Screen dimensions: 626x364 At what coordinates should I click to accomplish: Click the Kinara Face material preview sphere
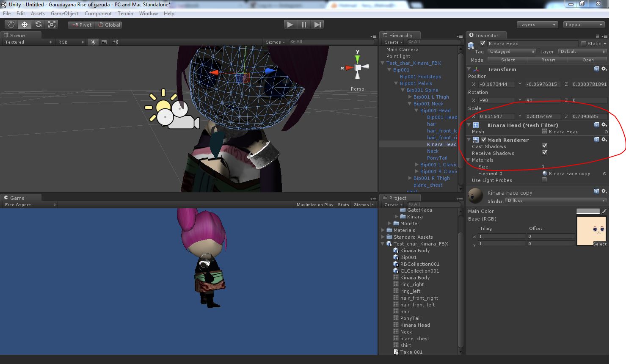click(x=476, y=196)
